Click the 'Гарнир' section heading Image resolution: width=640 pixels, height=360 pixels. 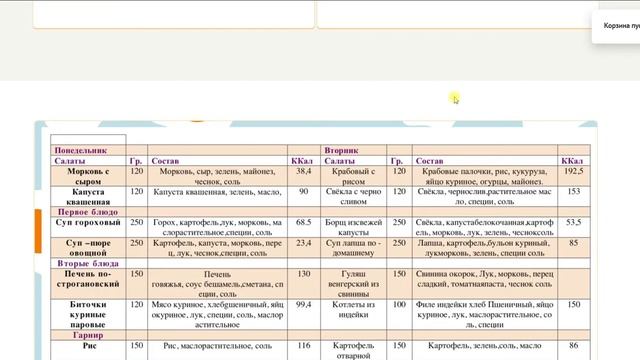[88, 335]
